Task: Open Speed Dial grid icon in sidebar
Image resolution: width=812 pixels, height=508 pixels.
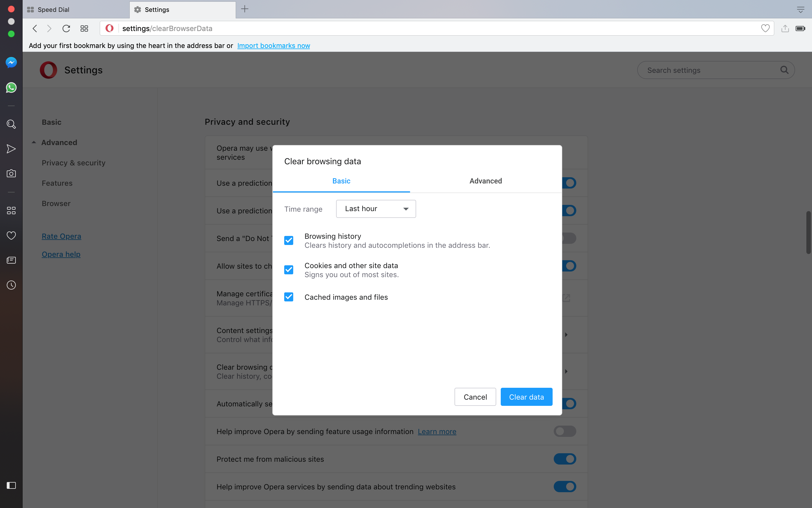Action: 11,211
